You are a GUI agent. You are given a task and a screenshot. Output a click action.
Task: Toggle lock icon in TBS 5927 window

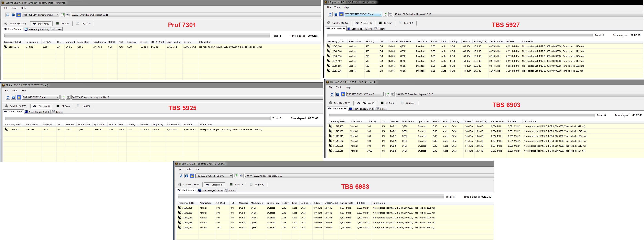click(341, 14)
